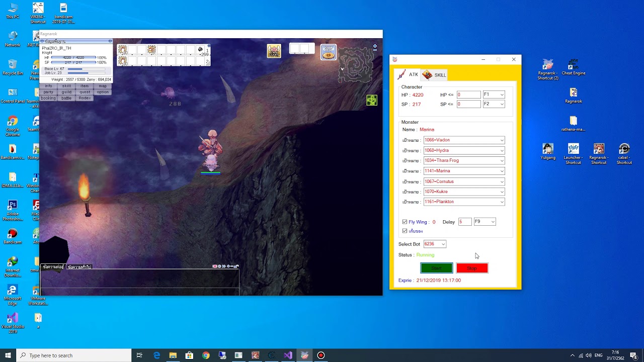Click the first skill hotkey slot icon
Screen dimensions: 644x362
click(x=122, y=50)
